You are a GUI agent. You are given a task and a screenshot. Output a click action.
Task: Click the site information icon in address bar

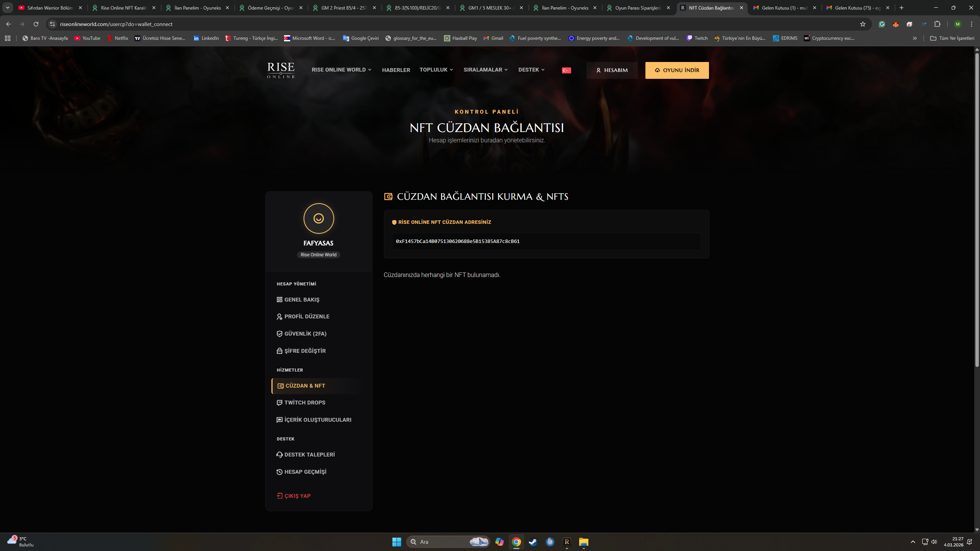(52, 24)
